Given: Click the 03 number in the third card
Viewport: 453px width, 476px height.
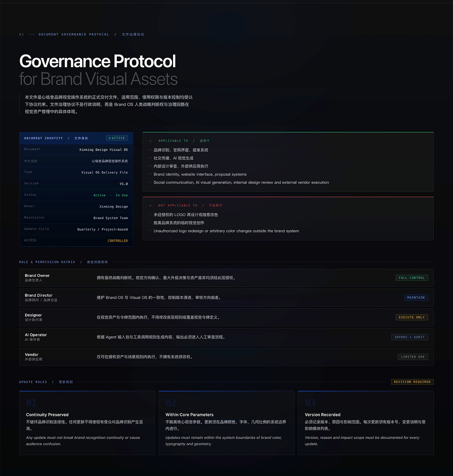Looking at the screenshot, I should tap(310, 403).
